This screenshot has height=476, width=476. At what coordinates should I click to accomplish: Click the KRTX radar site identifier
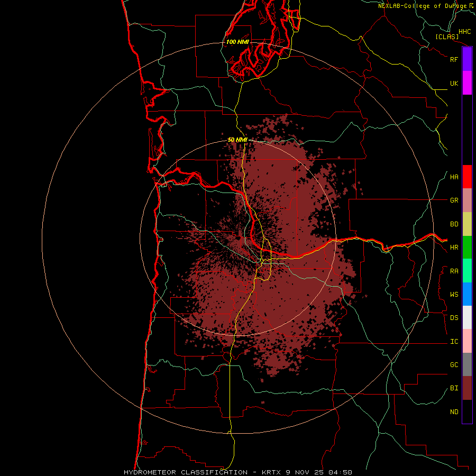[x=271, y=472]
